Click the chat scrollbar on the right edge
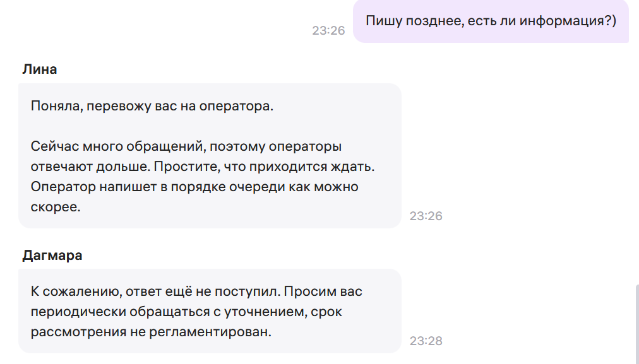 click(636, 322)
